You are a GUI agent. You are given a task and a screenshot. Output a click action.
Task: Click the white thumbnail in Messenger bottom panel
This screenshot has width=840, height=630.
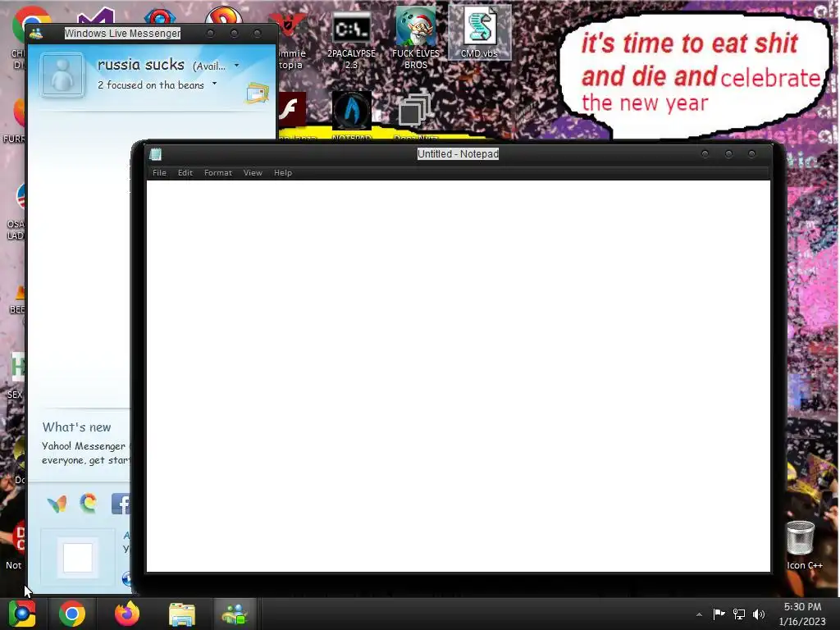pyautogui.click(x=78, y=557)
